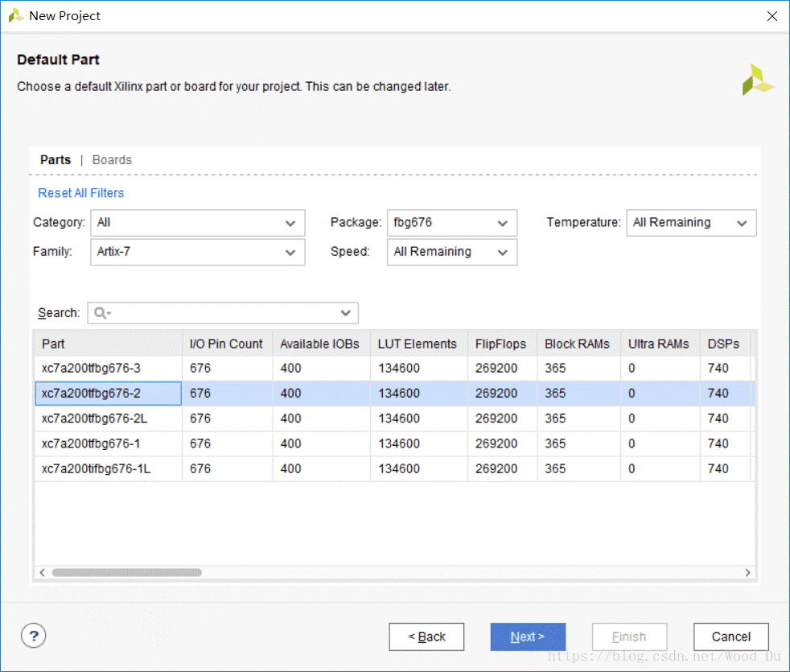Sort by Ultra RAMs column header
This screenshot has width=790, height=672.
pyautogui.click(x=660, y=344)
